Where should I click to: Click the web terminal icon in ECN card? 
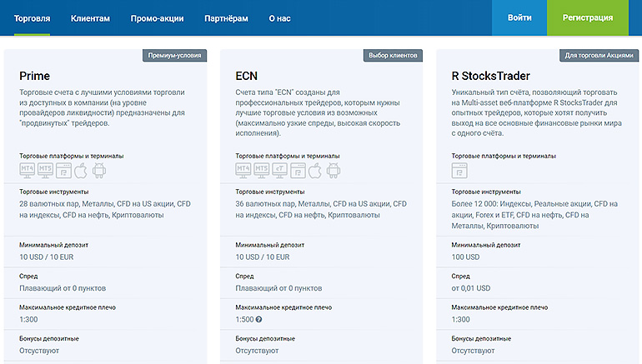[298, 171]
